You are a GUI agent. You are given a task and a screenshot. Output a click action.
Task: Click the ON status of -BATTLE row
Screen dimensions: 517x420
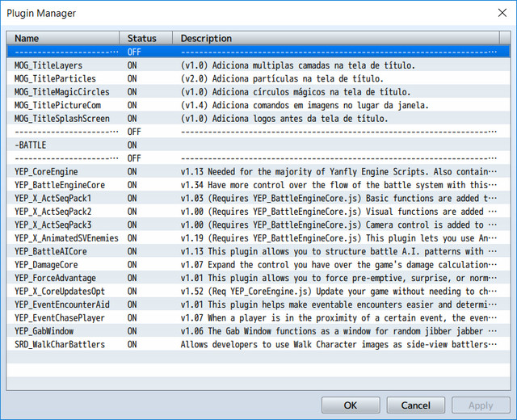click(x=132, y=145)
